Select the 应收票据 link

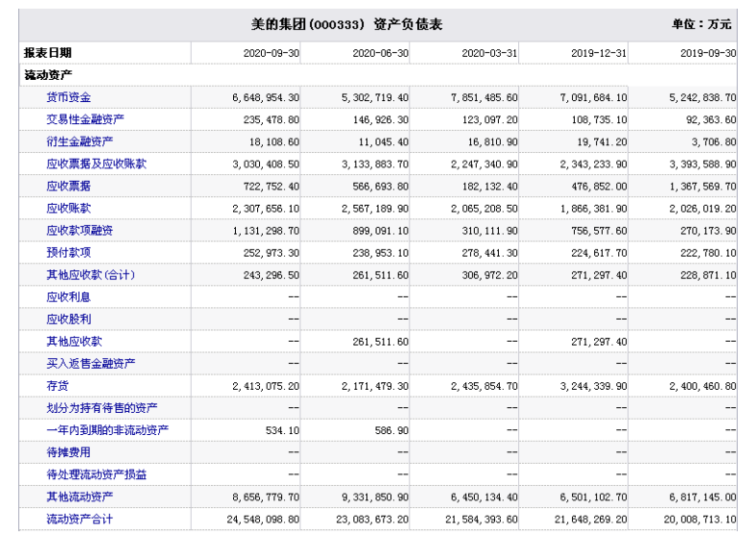[x=68, y=186]
